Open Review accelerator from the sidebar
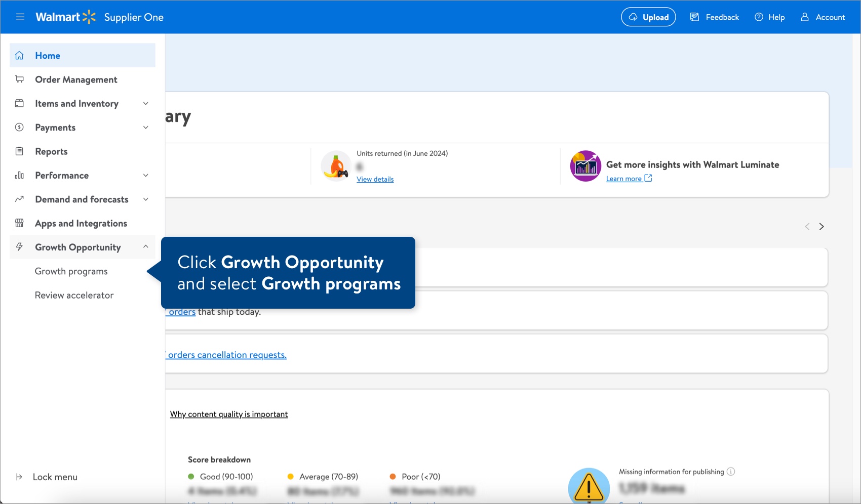The height and width of the screenshot is (504, 861). coord(74,295)
